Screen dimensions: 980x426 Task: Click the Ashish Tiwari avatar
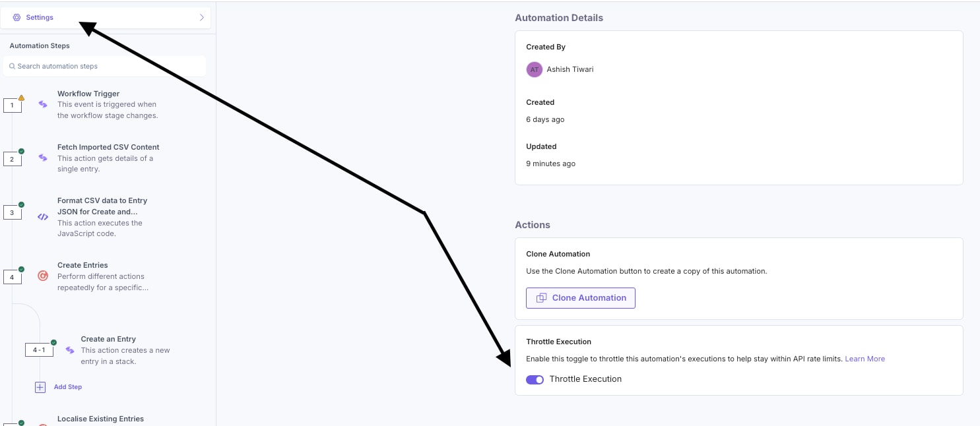(534, 69)
